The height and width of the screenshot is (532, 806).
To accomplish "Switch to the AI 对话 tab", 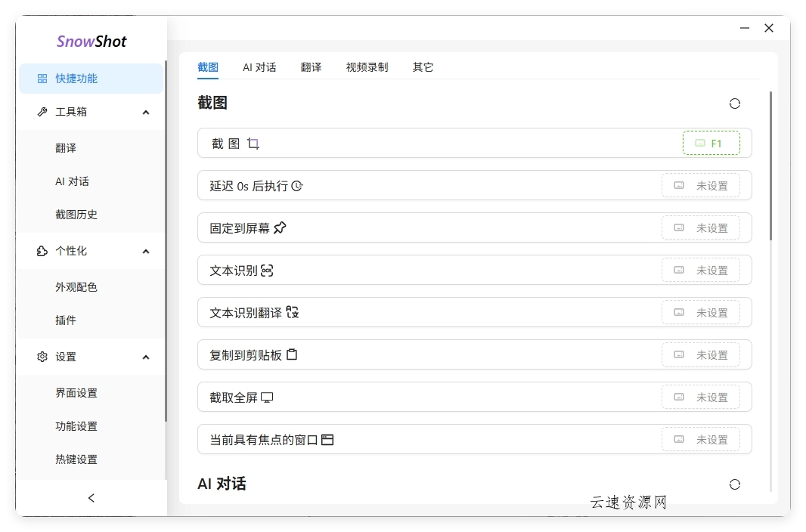I will point(258,67).
